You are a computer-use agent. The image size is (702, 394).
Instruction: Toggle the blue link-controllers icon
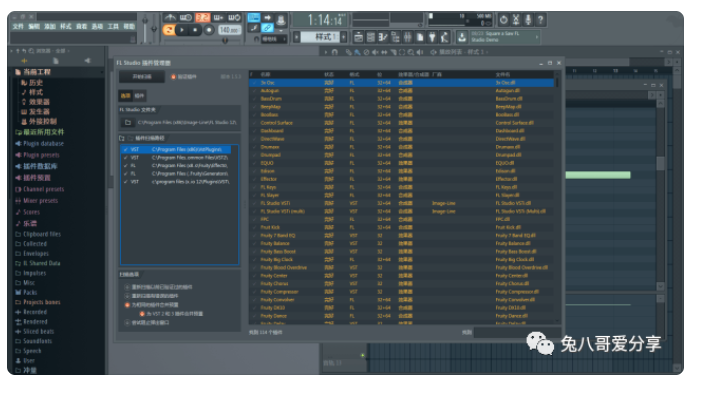pos(267,28)
